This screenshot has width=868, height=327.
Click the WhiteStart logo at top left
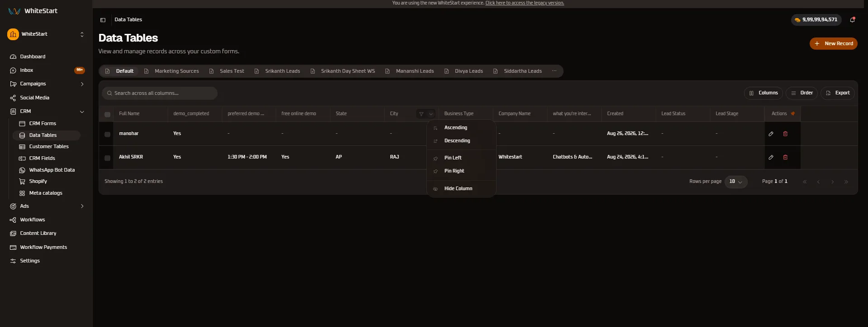pyautogui.click(x=33, y=11)
